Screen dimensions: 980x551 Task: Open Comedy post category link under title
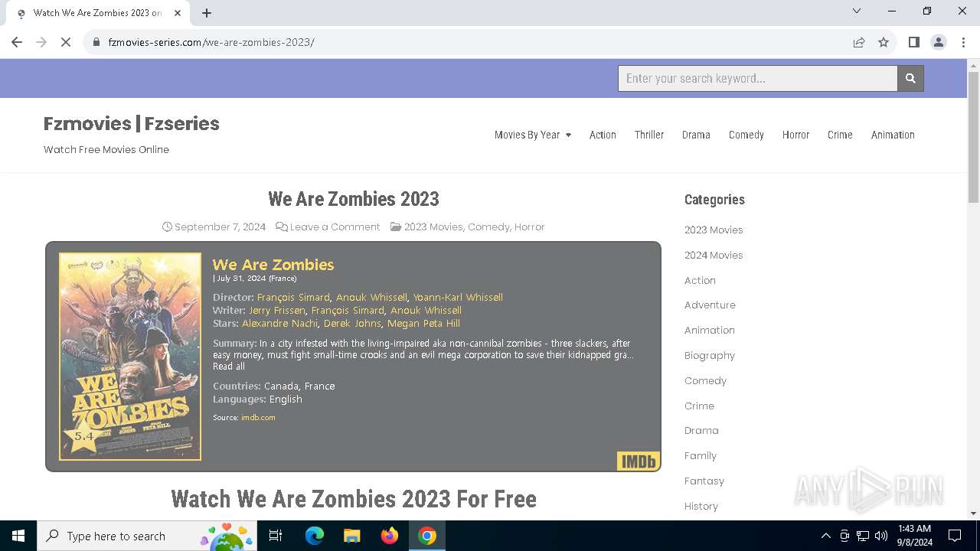tap(488, 227)
